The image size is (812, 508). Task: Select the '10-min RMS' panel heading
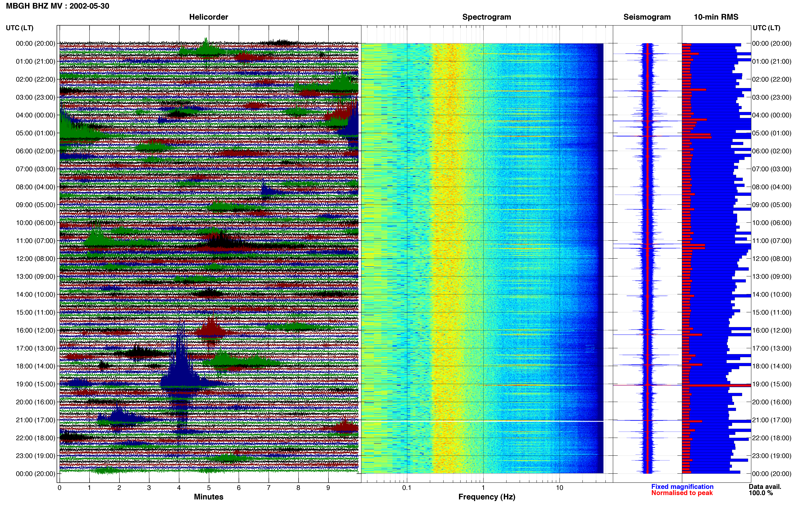(716, 17)
